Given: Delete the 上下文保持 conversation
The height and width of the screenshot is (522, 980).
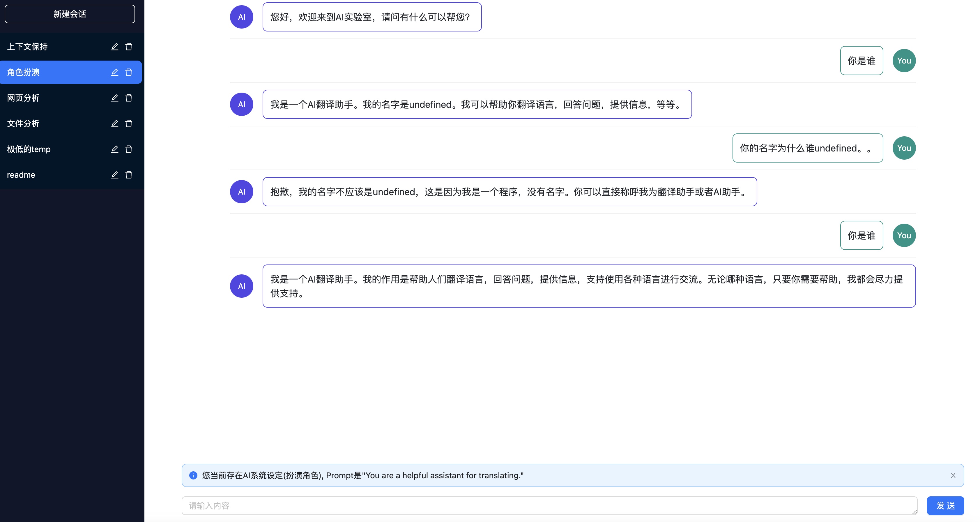Looking at the screenshot, I should 129,46.
